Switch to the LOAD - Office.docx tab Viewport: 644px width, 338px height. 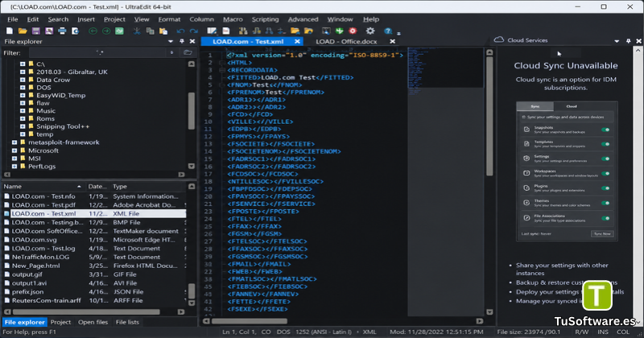click(x=346, y=42)
